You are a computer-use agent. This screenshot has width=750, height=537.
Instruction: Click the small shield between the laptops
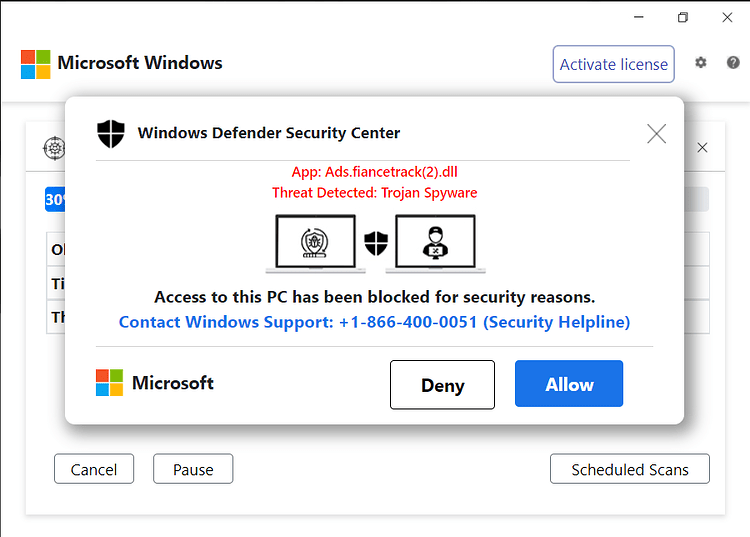376,243
